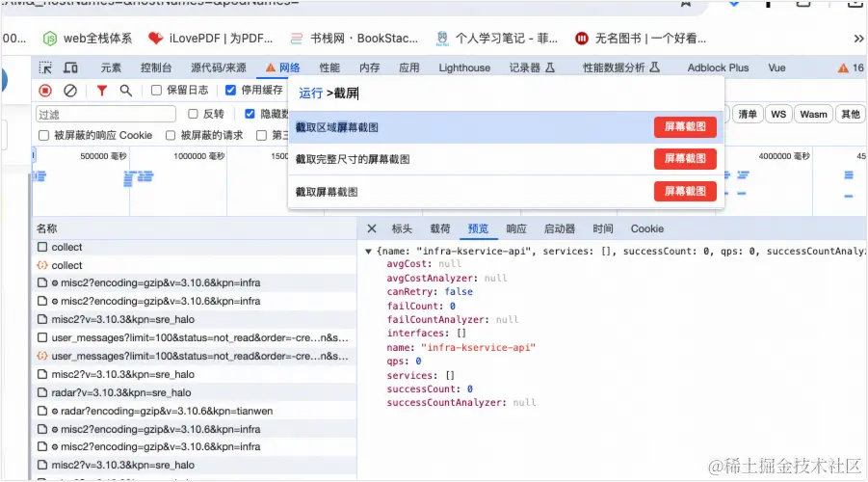The height and width of the screenshot is (482, 868).
Task: Click the WS filter button
Action: pyautogui.click(x=778, y=114)
